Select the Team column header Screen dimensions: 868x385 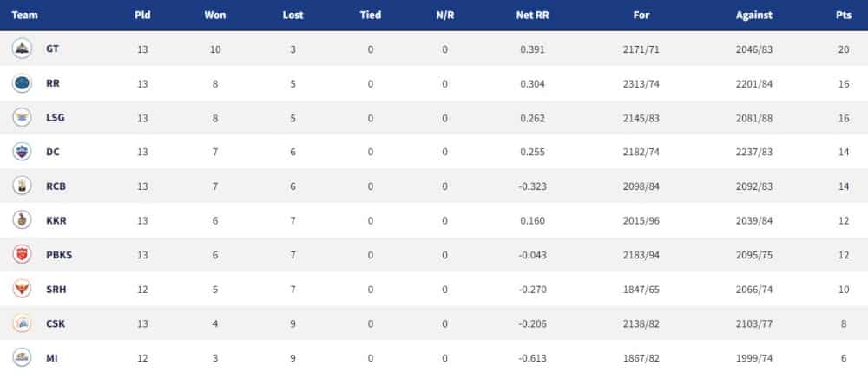pos(24,16)
